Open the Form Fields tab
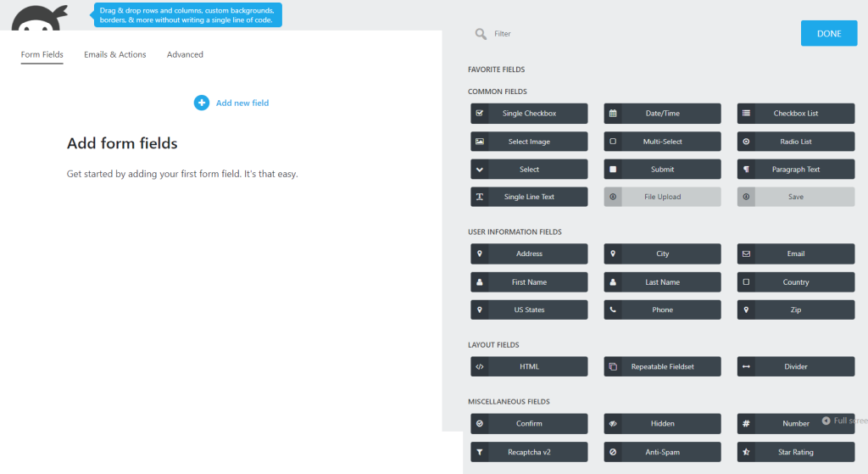This screenshot has height=474, width=868. click(x=42, y=54)
